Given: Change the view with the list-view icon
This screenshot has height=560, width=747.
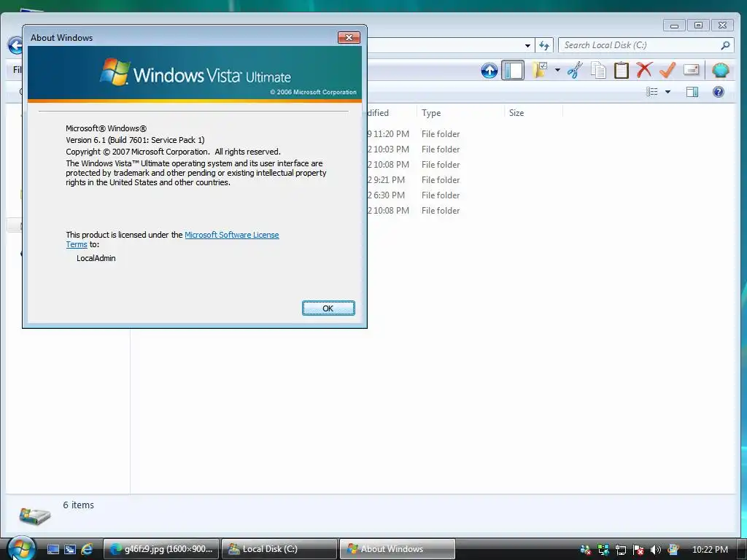Looking at the screenshot, I should pyautogui.click(x=651, y=91).
